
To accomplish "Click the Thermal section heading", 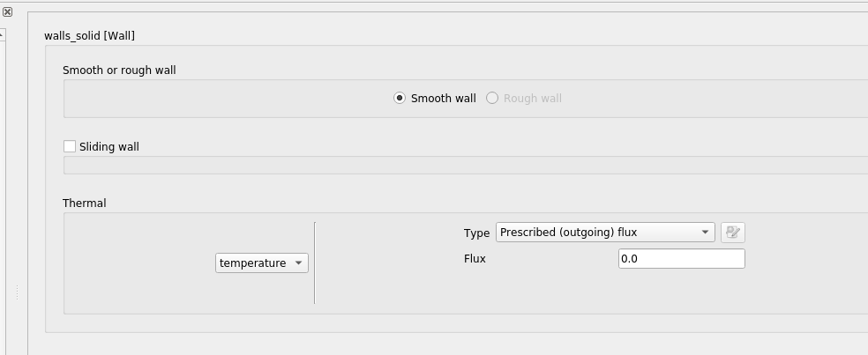I will coord(84,203).
